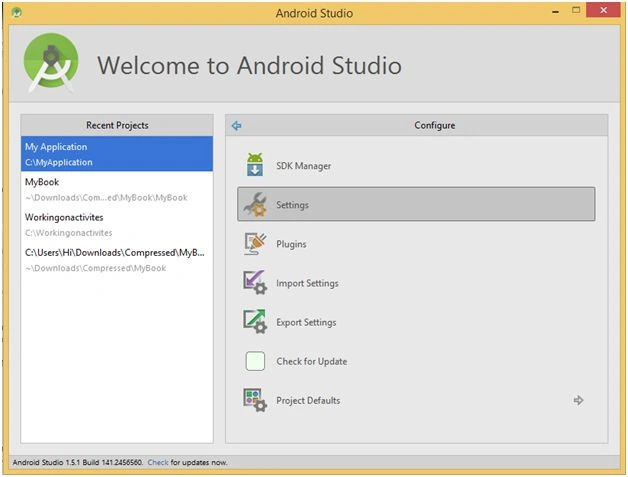Image resolution: width=628 pixels, height=477 pixels.
Task: Open Workingonactivites recent project
Action: pyautogui.click(x=117, y=225)
